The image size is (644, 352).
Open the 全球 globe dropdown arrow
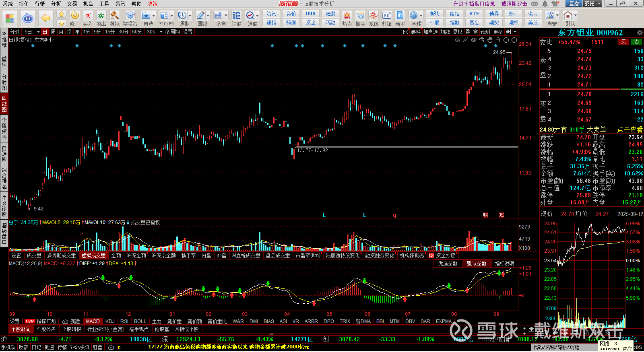[x=421, y=16]
